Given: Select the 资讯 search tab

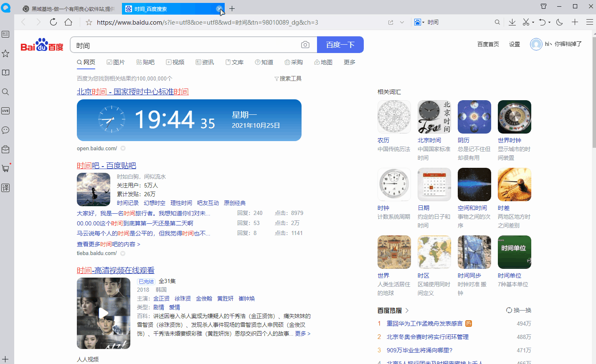Looking at the screenshot, I should pos(205,62).
